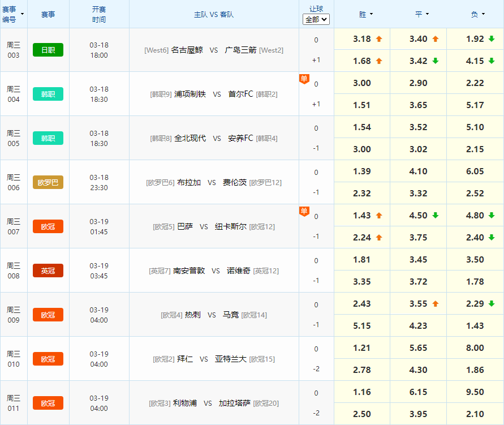504x425 pixels.
Task: Click the 日职 league badge
Action: (x=48, y=50)
